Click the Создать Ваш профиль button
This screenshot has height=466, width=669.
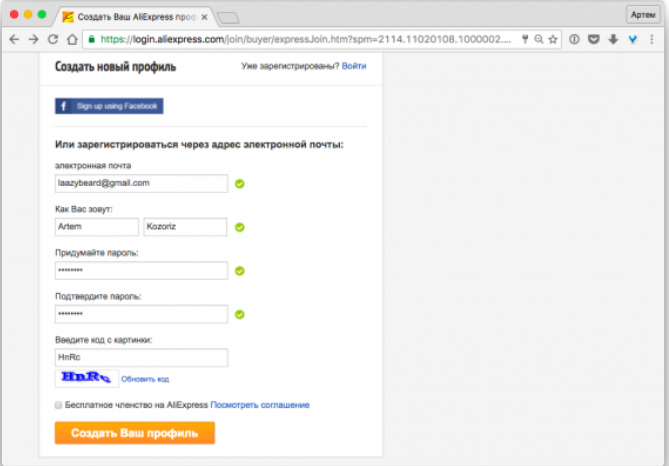tap(135, 433)
